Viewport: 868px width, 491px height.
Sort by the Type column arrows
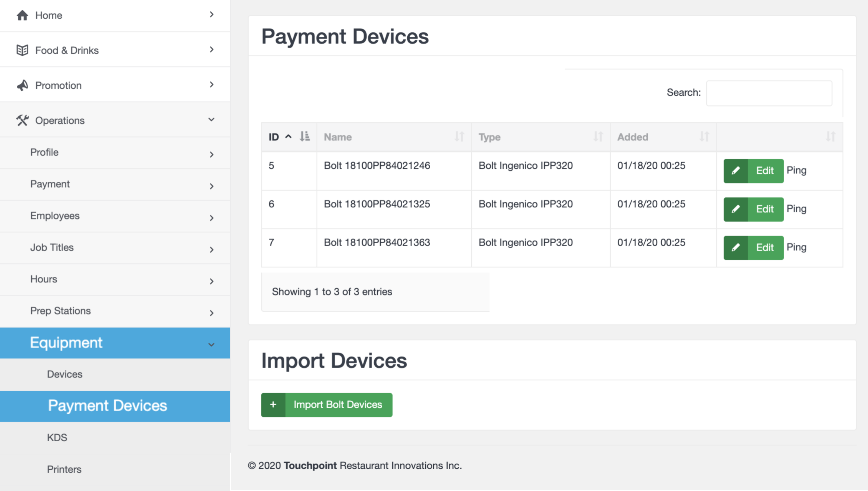click(598, 136)
